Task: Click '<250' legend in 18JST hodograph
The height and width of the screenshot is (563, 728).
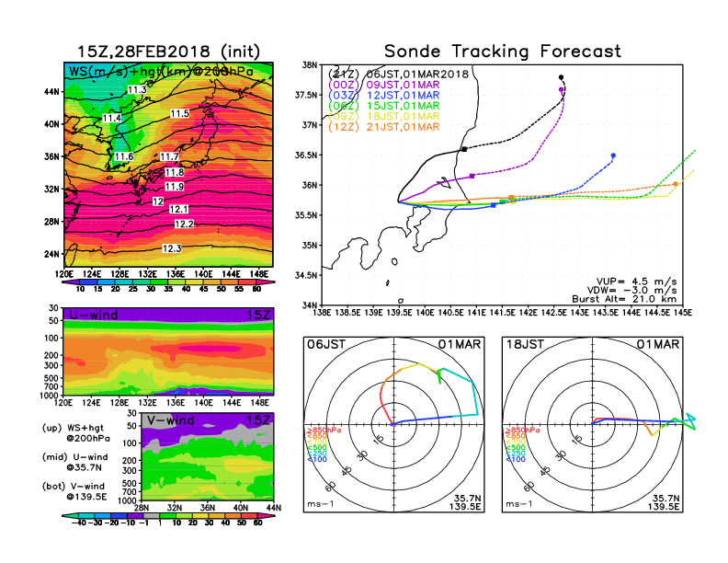Action: tap(516, 454)
